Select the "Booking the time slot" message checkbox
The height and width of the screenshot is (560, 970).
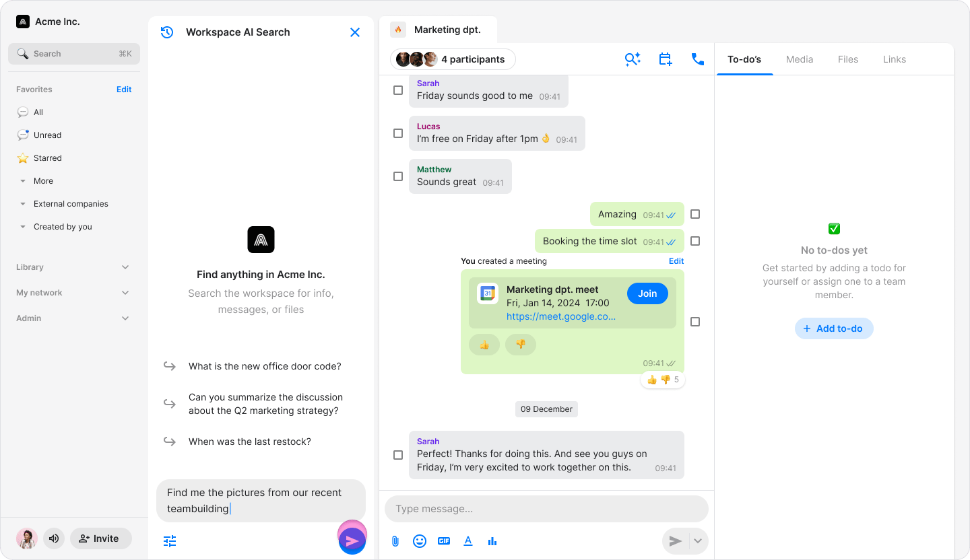pyautogui.click(x=695, y=241)
